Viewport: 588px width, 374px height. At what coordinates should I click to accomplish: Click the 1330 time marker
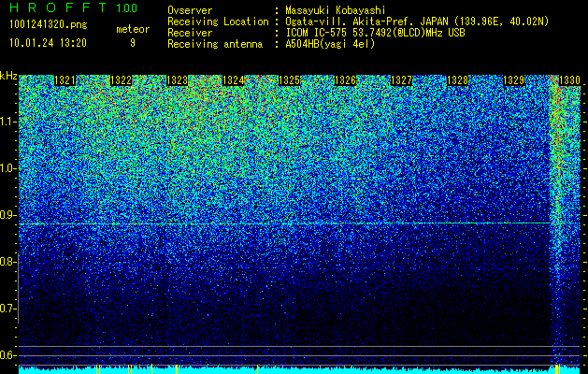pyautogui.click(x=569, y=80)
